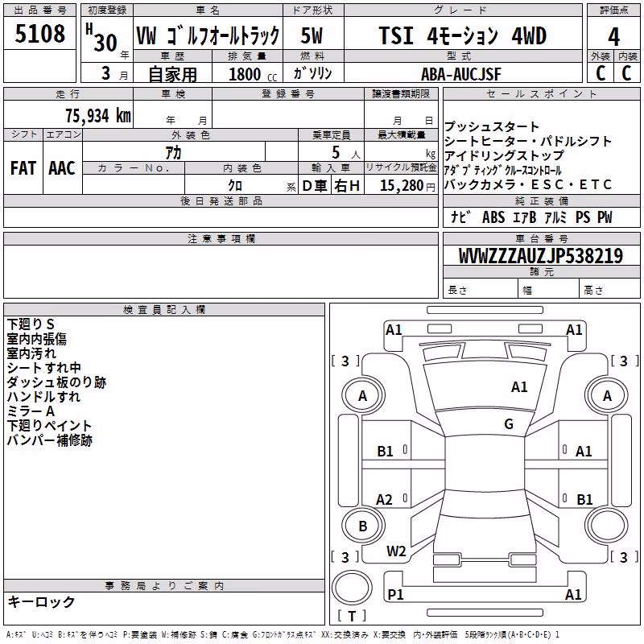
Task: Click the office notice キーロック
Action: coord(42,601)
